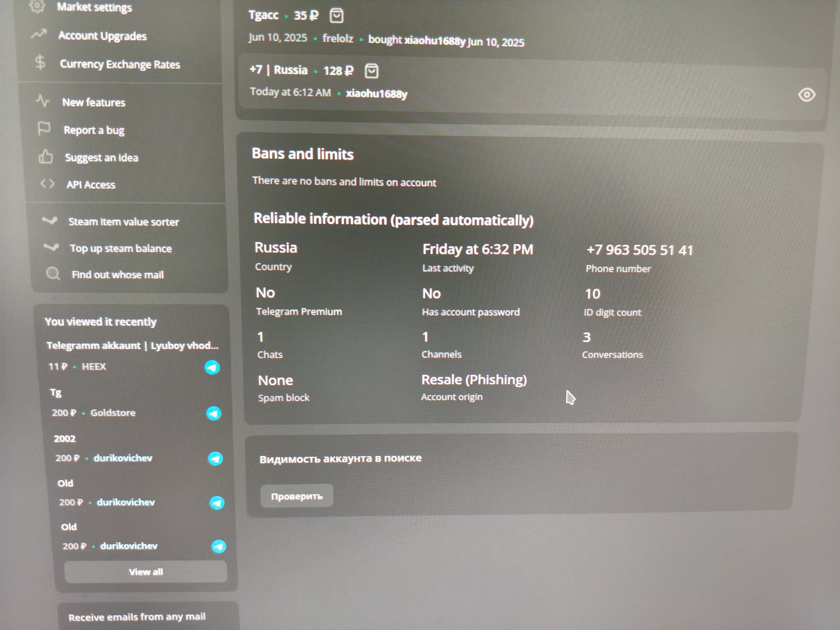Open Currency Exchange Rates page
The width and height of the screenshot is (840, 630).
(x=120, y=65)
